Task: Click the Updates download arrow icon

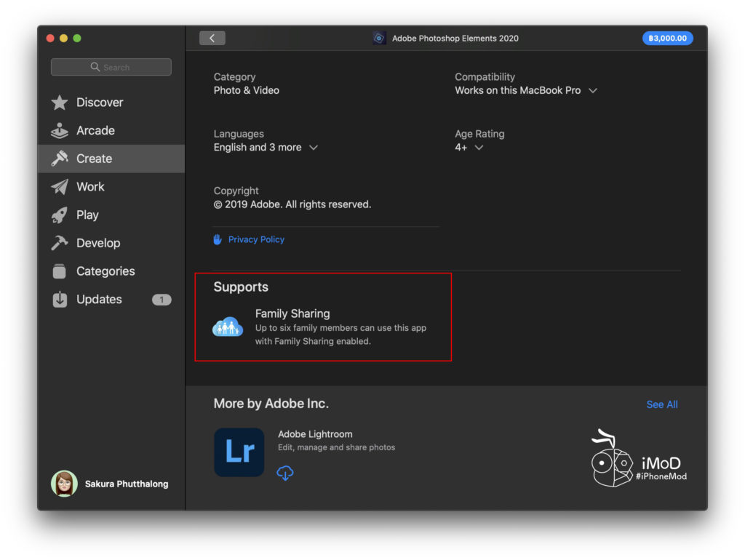Action: click(60, 300)
